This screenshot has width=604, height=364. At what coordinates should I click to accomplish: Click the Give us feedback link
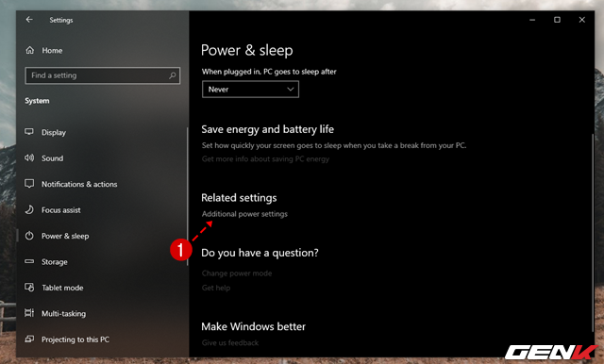[x=230, y=342]
